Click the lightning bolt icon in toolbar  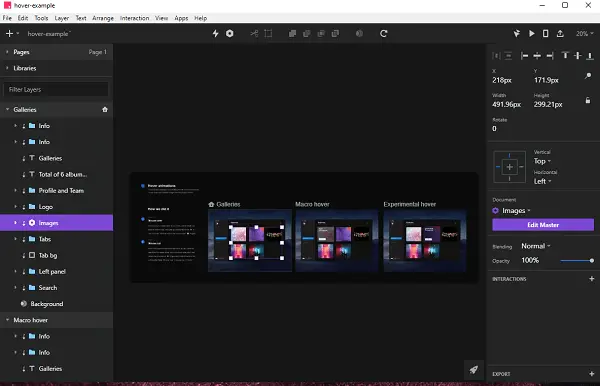[x=215, y=34]
